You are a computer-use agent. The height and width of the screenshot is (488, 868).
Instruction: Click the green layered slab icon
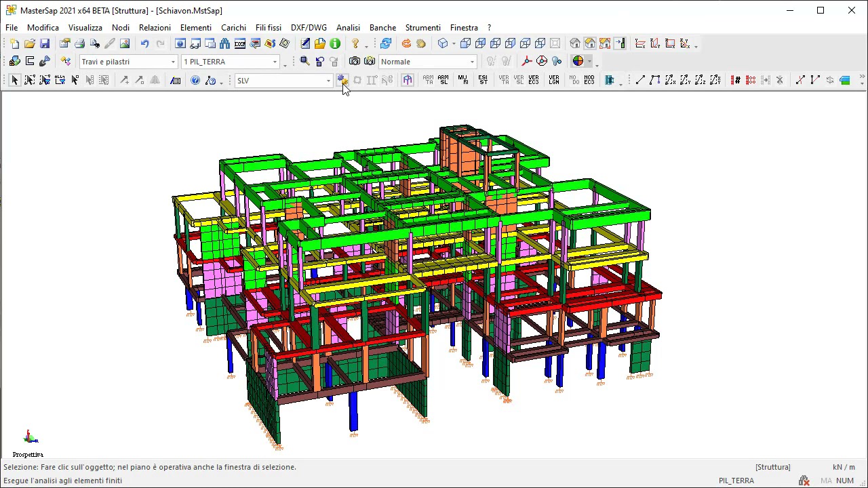[x=845, y=80]
